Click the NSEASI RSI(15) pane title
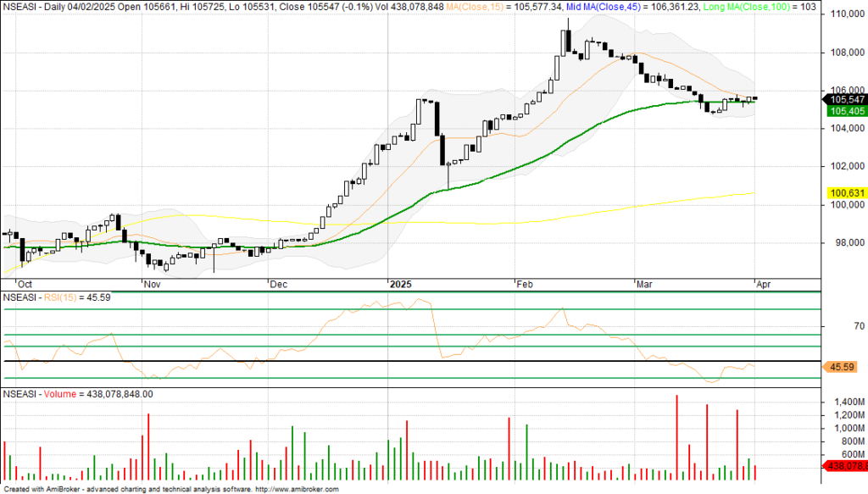The width and height of the screenshot is (868, 494). (58, 297)
